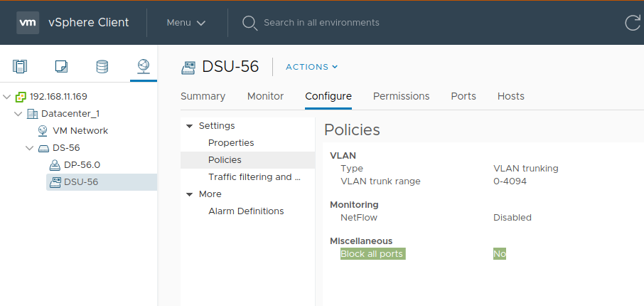Switch to the Permissions tab
This screenshot has height=306, width=644.
click(402, 96)
